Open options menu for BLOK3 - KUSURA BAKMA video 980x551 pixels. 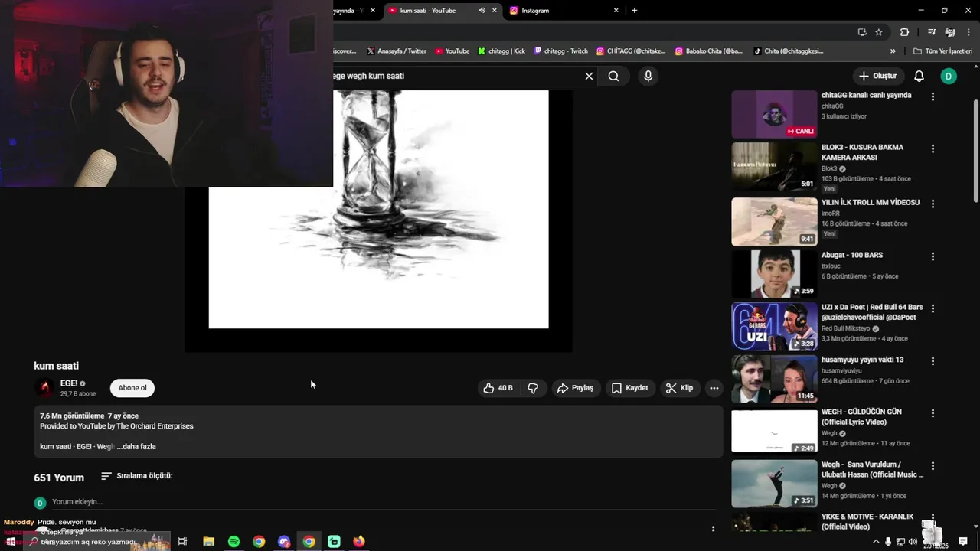click(933, 148)
